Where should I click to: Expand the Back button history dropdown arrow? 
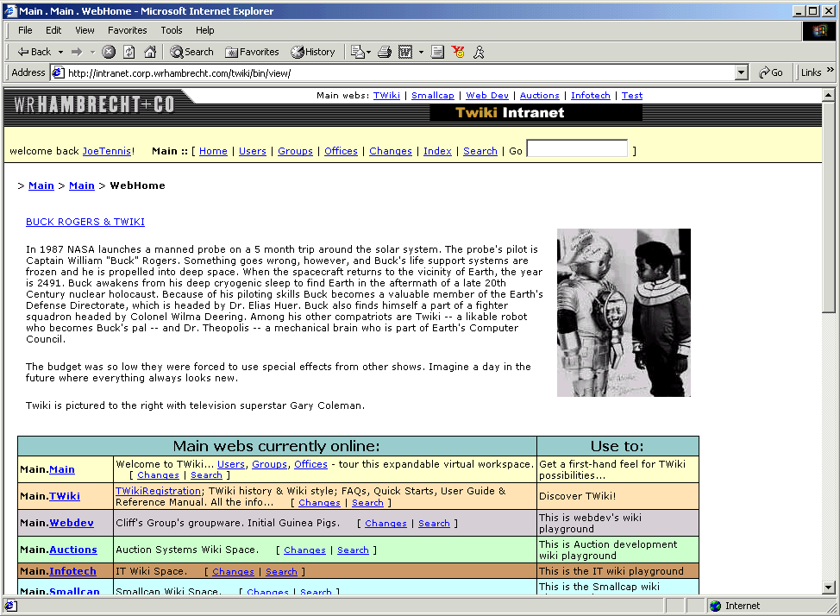(60, 52)
